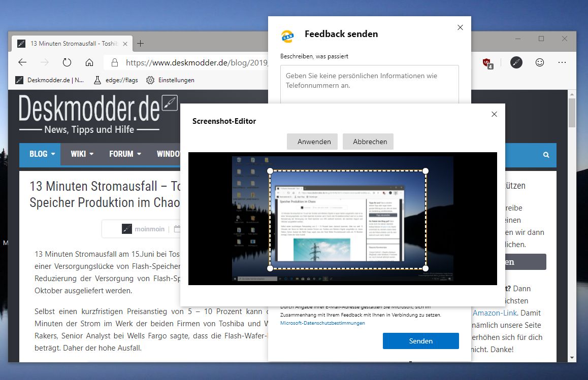Click inside the cropped screenshot preview
This screenshot has height=380, width=588.
pos(348,220)
